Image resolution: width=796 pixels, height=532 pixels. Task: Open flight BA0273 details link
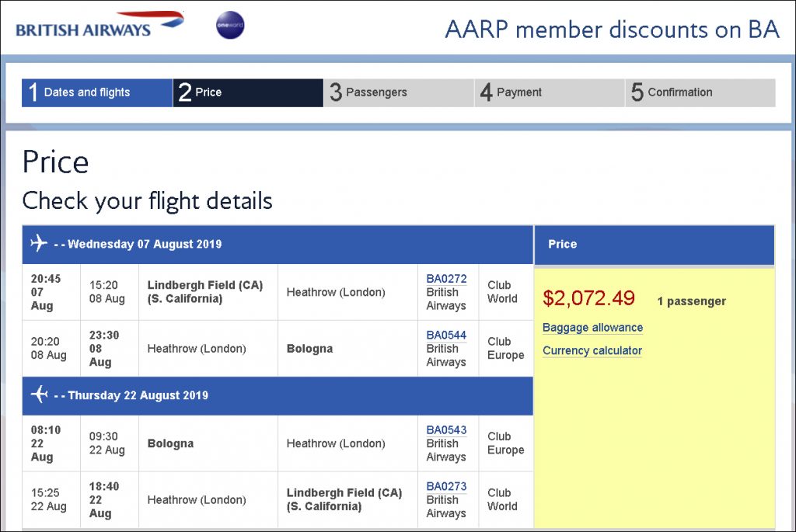coord(446,486)
